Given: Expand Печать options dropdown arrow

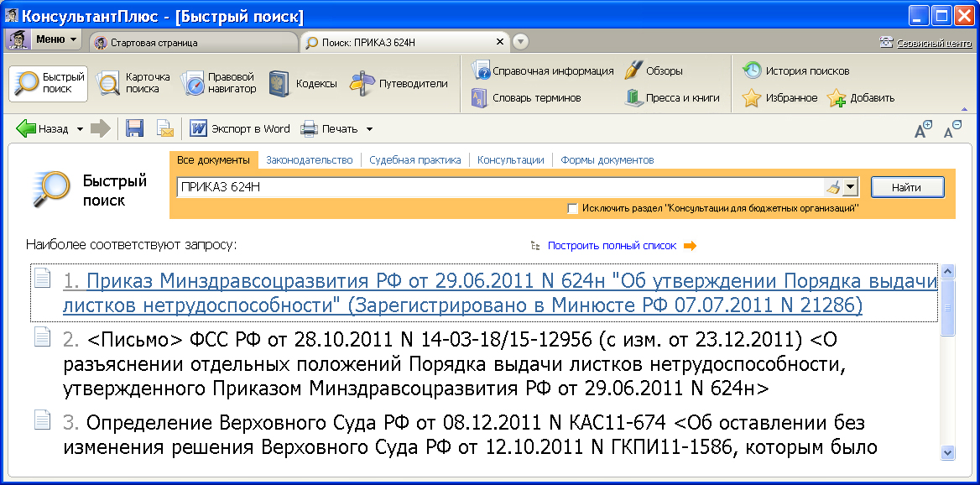Looking at the screenshot, I should [368, 129].
